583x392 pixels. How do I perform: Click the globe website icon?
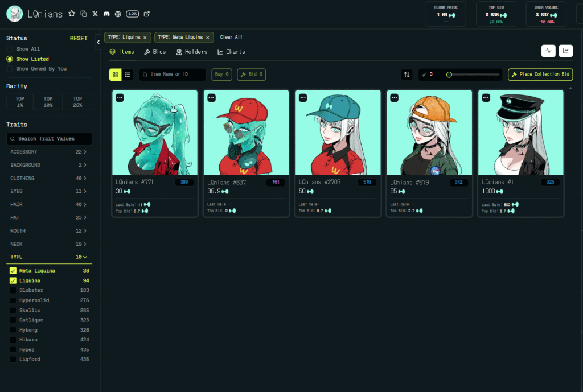[118, 14]
